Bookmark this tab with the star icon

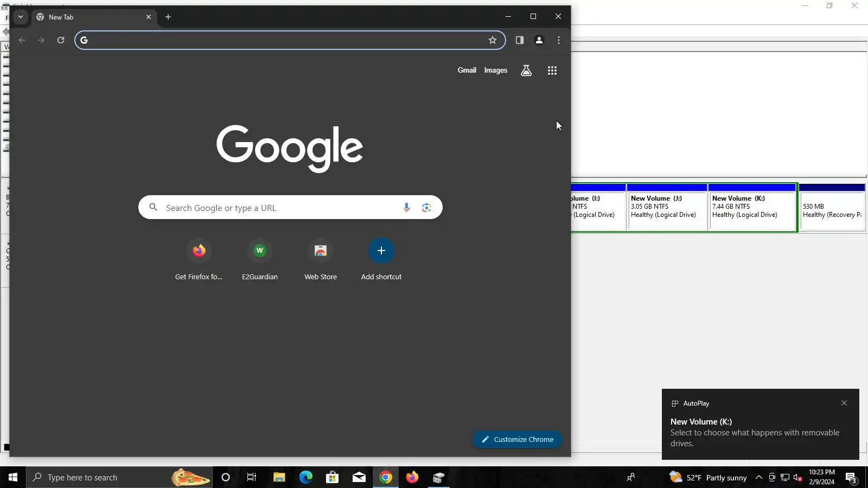tap(493, 40)
